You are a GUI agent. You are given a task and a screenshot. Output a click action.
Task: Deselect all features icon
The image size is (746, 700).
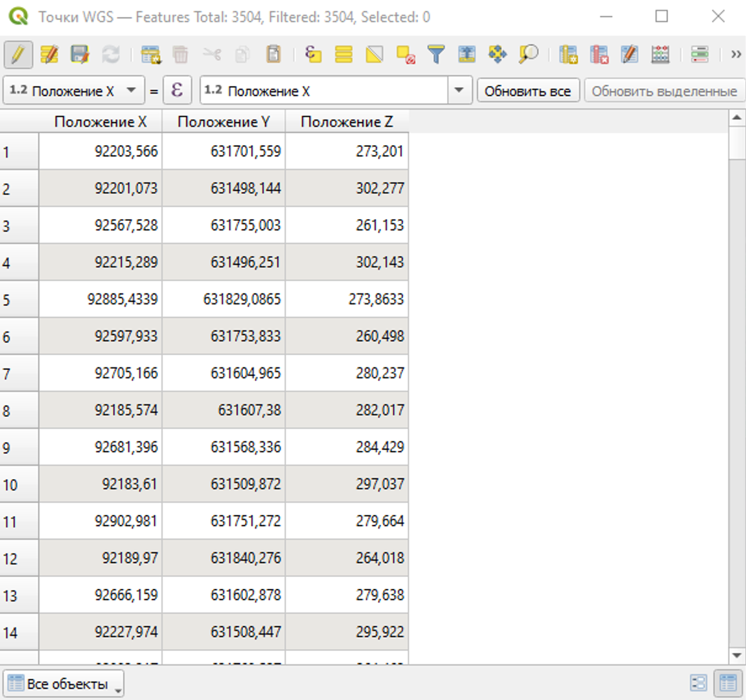[406, 55]
